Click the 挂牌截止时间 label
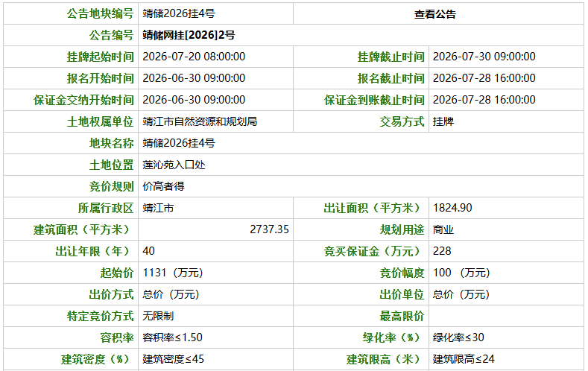The image size is (588, 371). (391, 57)
